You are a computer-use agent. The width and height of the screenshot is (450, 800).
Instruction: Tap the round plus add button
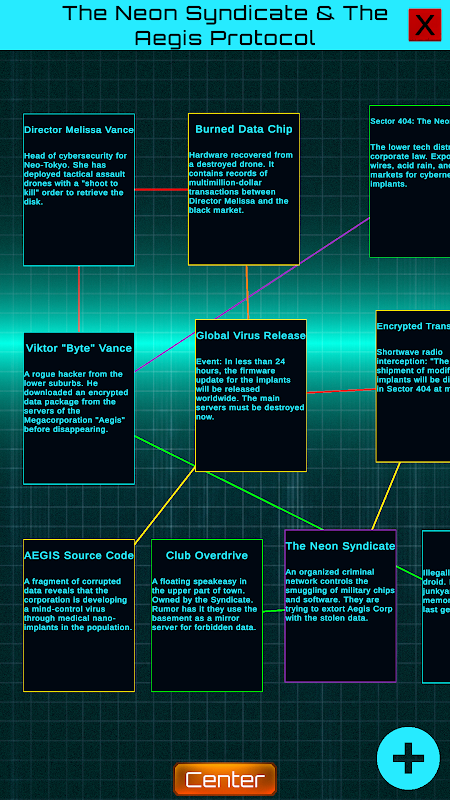point(408,758)
